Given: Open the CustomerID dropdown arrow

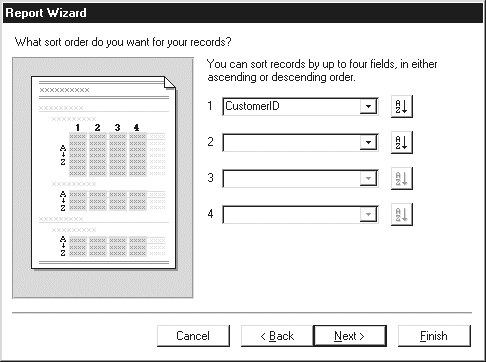Looking at the screenshot, I should pyautogui.click(x=368, y=107).
